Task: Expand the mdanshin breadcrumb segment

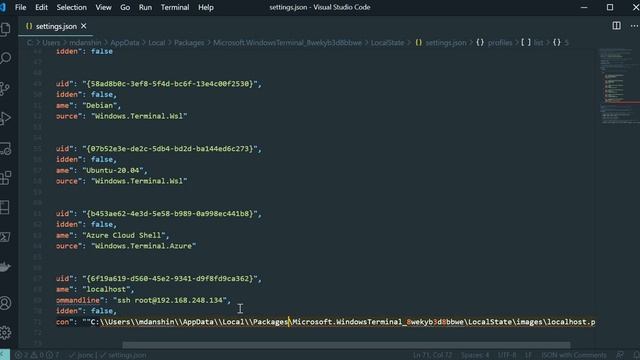Action: pyautogui.click(x=85, y=42)
